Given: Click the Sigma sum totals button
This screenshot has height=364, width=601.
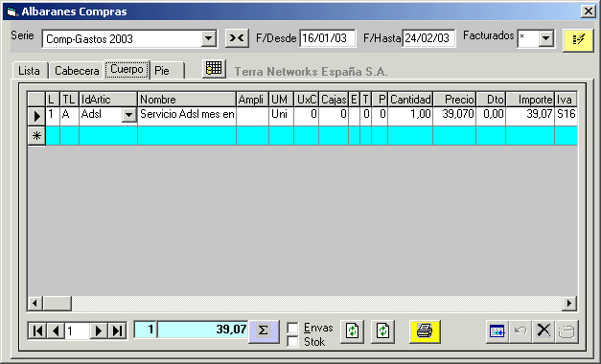Looking at the screenshot, I should click(264, 331).
